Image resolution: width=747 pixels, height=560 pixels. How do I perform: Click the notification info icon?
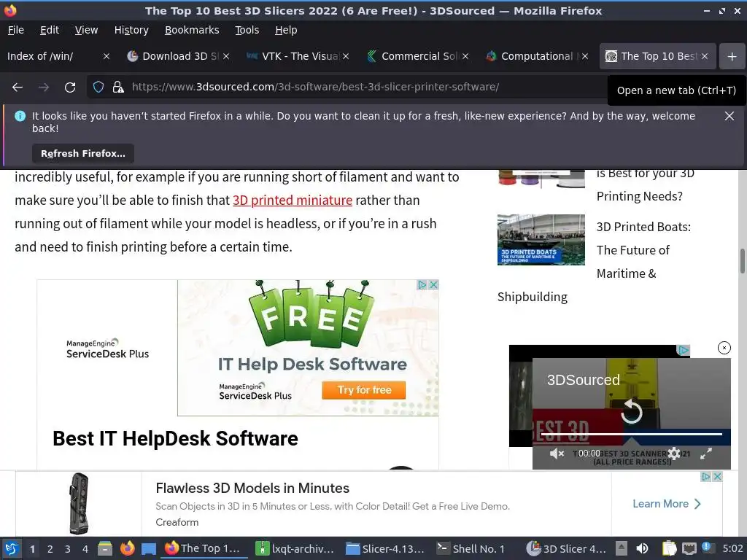click(20, 116)
